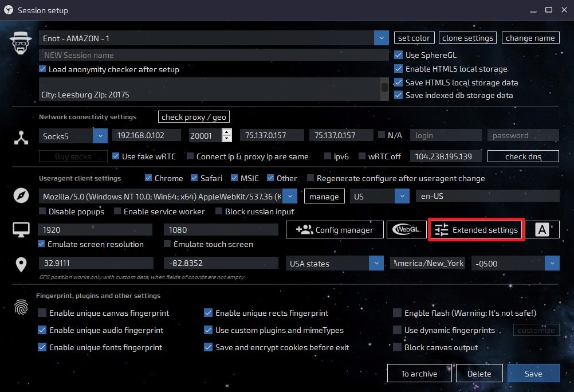Open the Config manager
This screenshot has height=392, width=574.
coord(335,230)
